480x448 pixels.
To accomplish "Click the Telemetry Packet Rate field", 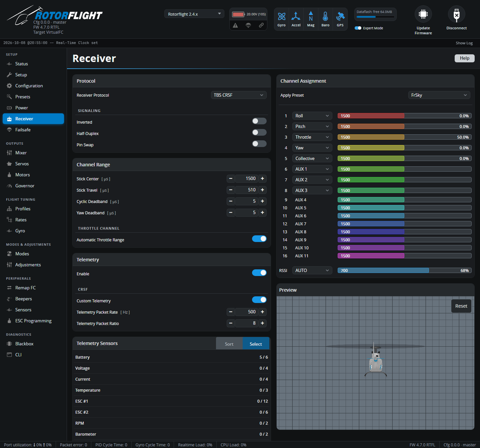I will (247, 312).
